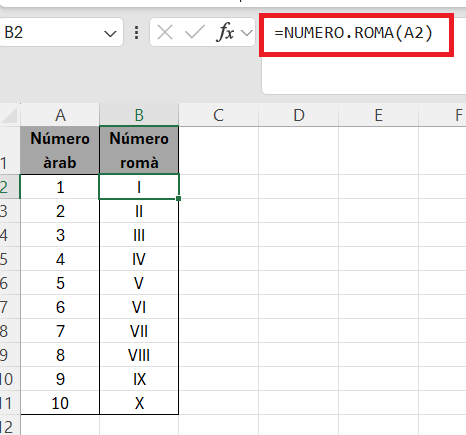The width and height of the screenshot is (466, 435).
Task: Click the cancel X icon in formula bar
Action: tap(165, 33)
